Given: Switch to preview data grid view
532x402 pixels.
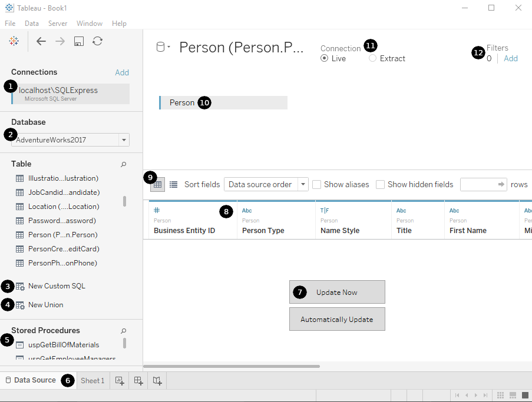Looking at the screenshot, I should click(157, 184).
